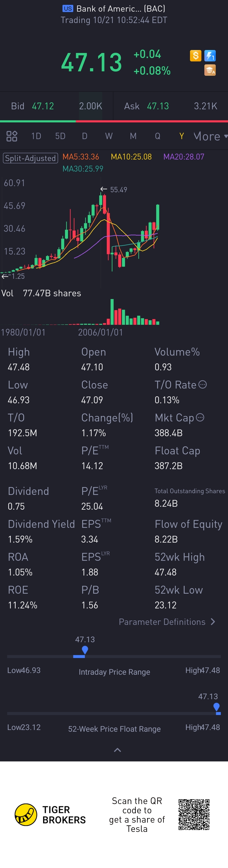Viewport: 228px width, 868px height.
Task: Tap the info icon beside Mkt Cap
Action: pos(200,417)
